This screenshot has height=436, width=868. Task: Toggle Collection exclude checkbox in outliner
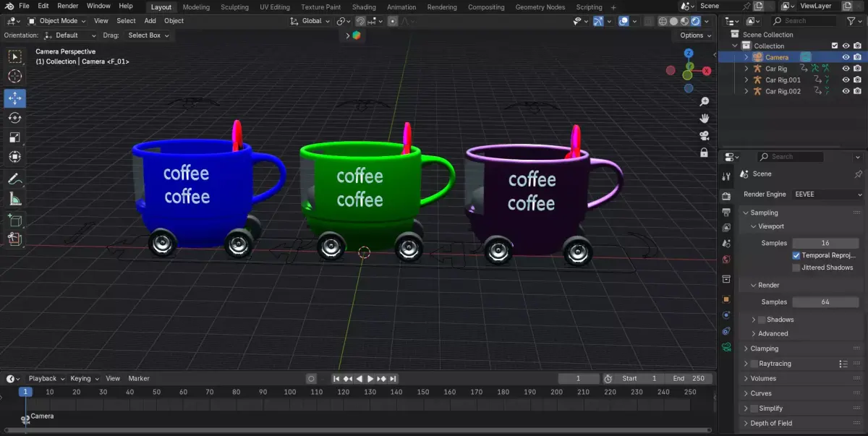tap(835, 46)
